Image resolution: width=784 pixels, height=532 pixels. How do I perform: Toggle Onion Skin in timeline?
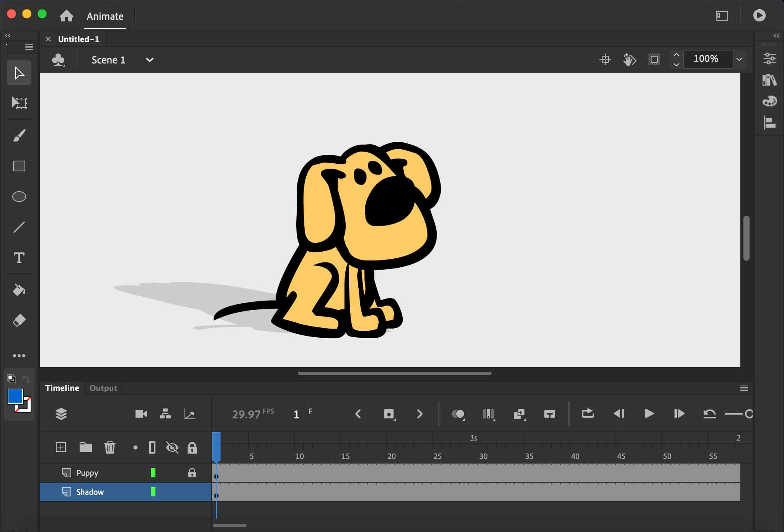458,414
